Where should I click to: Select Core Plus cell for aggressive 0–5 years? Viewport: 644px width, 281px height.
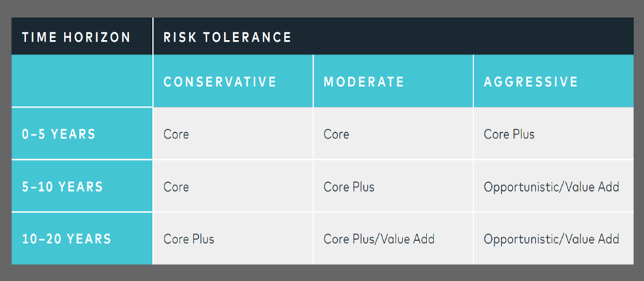click(x=553, y=134)
